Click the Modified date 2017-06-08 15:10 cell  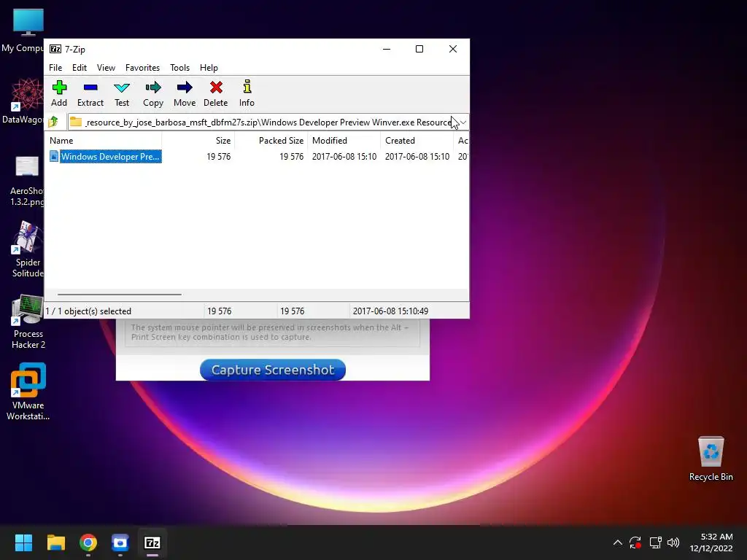(344, 156)
